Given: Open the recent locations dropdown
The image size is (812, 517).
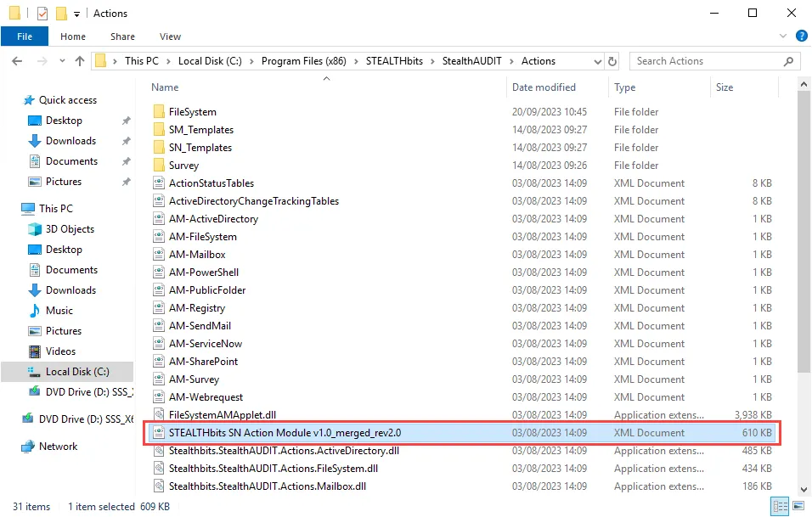Looking at the screenshot, I should pos(62,61).
